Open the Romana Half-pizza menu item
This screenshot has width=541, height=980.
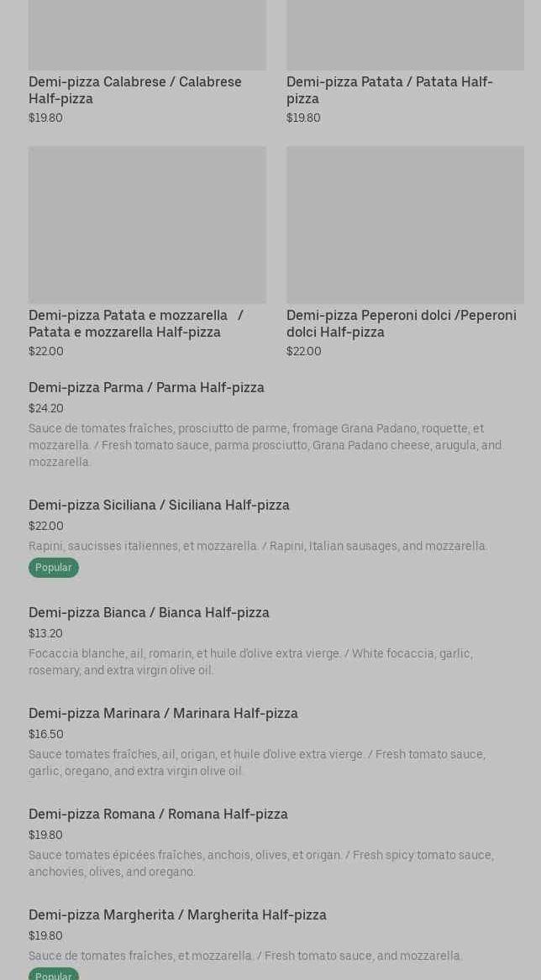coord(158,814)
